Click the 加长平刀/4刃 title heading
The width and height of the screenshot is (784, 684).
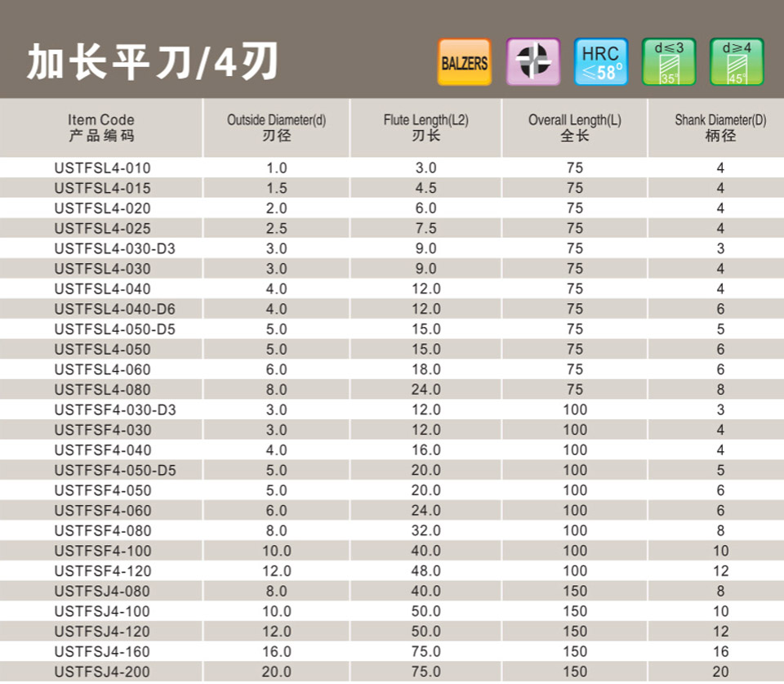pyautogui.click(x=152, y=63)
